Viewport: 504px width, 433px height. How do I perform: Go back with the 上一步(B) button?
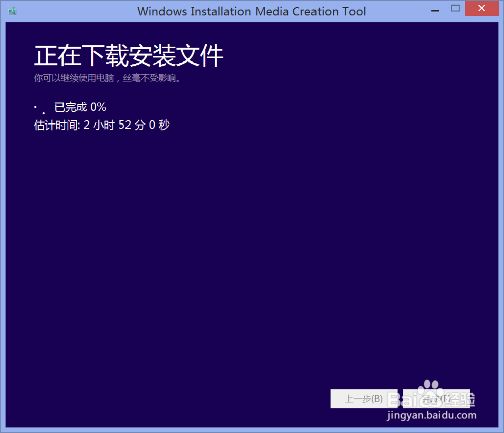coord(363,399)
